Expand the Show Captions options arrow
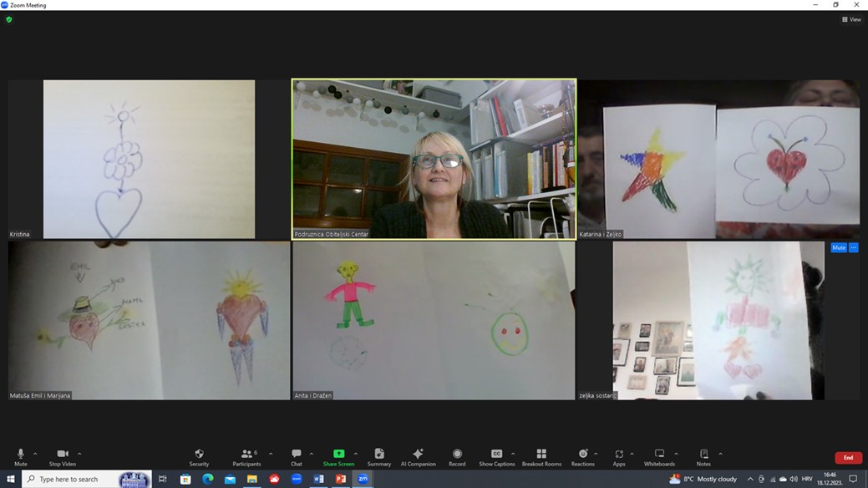This screenshot has width=868, height=488. tap(513, 454)
